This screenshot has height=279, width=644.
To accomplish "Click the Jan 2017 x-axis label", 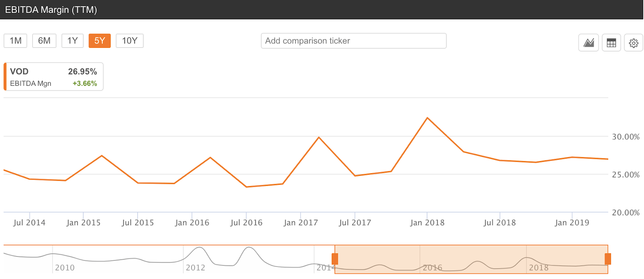I will coord(301,223).
